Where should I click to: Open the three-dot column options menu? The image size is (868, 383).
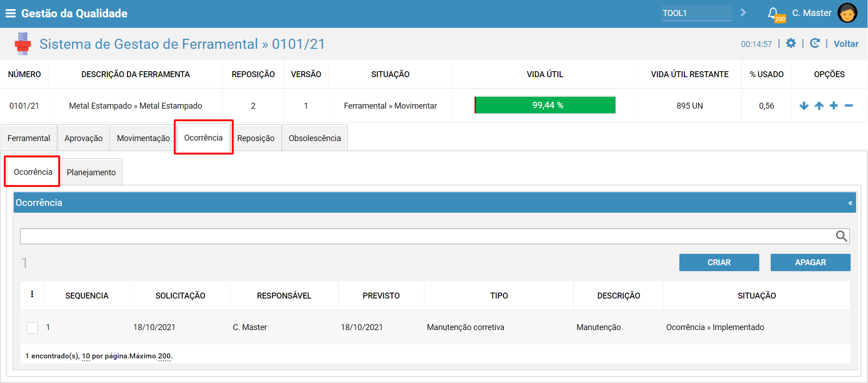tap(32, 294)
